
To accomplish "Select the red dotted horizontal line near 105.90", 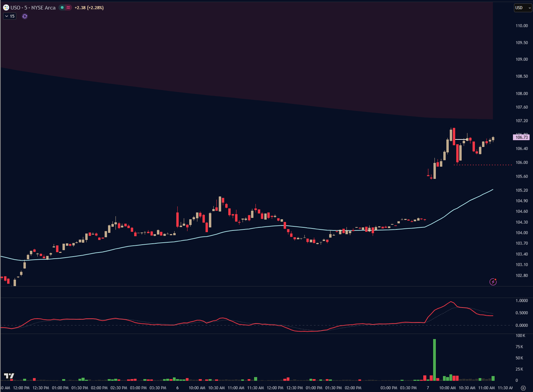I will tap(483, 165).
